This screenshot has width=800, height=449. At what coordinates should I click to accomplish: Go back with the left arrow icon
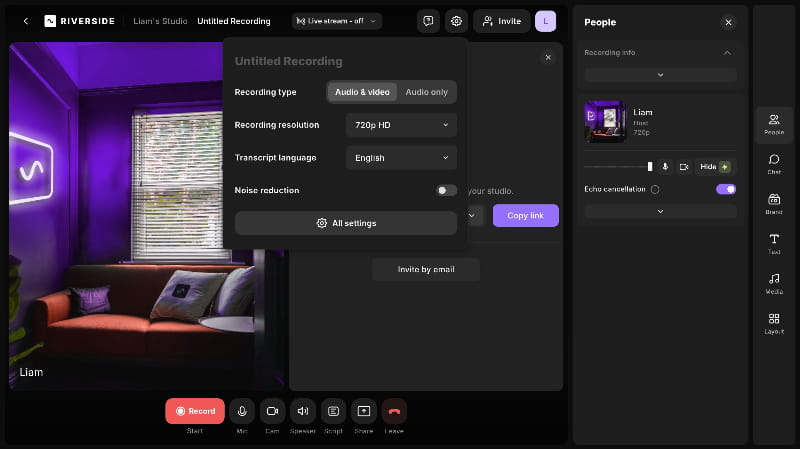point(26,21)
